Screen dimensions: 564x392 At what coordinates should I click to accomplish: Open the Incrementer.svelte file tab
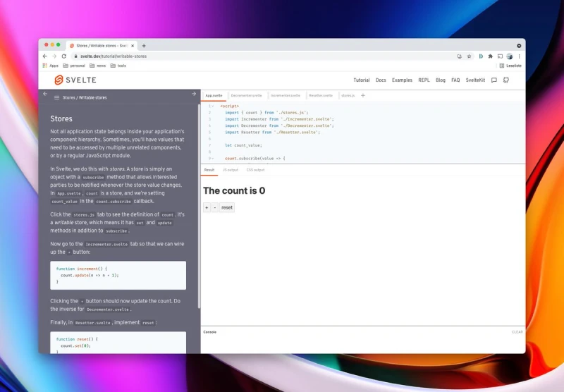[285, 95]
